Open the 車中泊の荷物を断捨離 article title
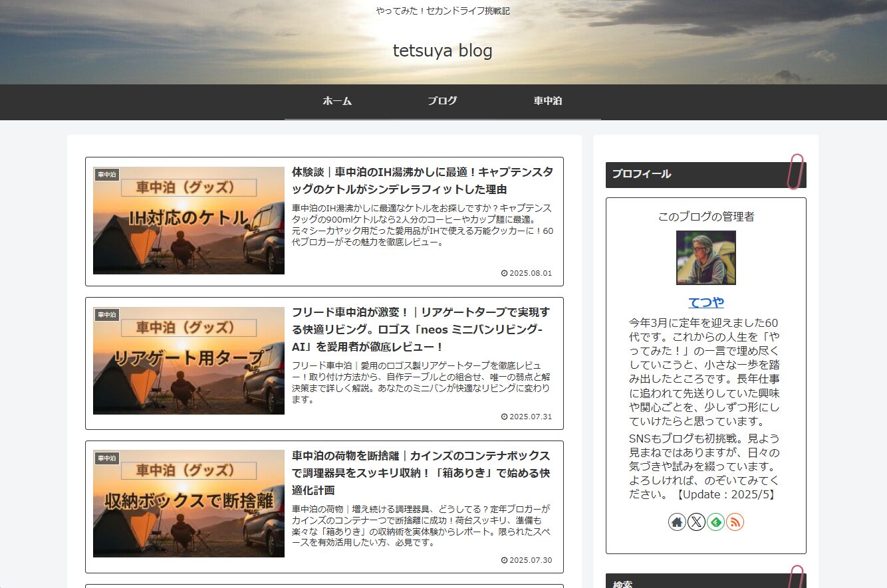 tap(421, 473)
